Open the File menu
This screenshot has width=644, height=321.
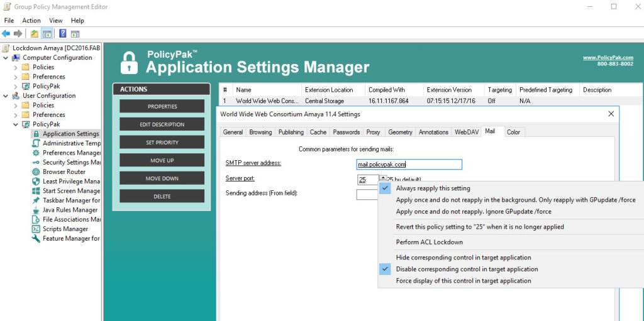(x=9, y=21)
